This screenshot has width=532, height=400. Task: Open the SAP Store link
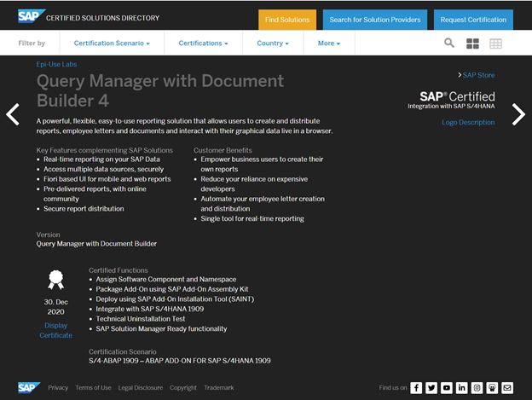478,75
